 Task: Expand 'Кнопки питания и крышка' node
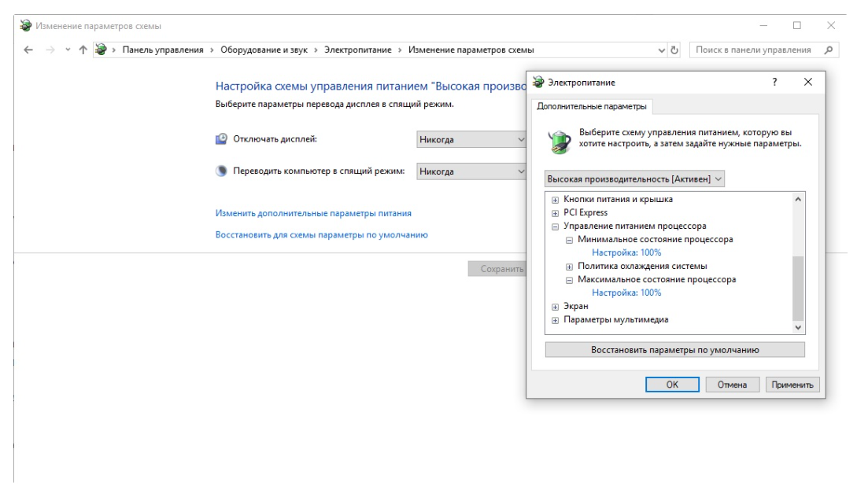(555, 200)
